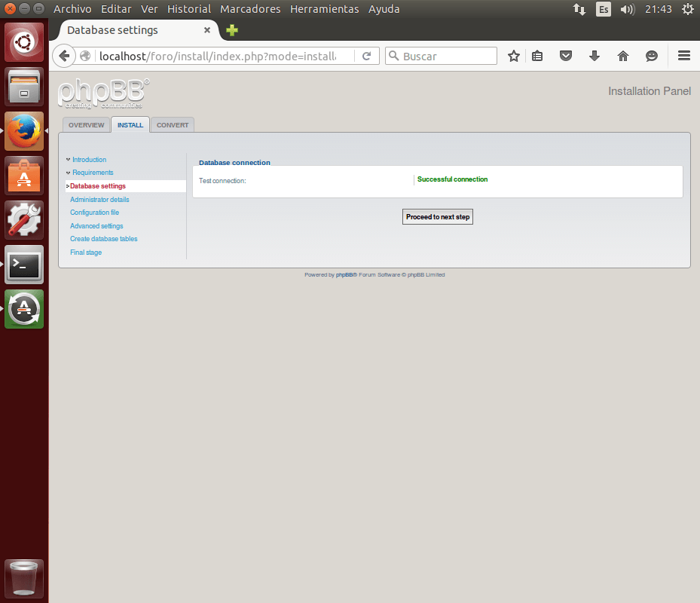Open the Firefox Hello chat icon
Image resolution: width=700 pixels, height=603 pixels.
coord(651,57)
